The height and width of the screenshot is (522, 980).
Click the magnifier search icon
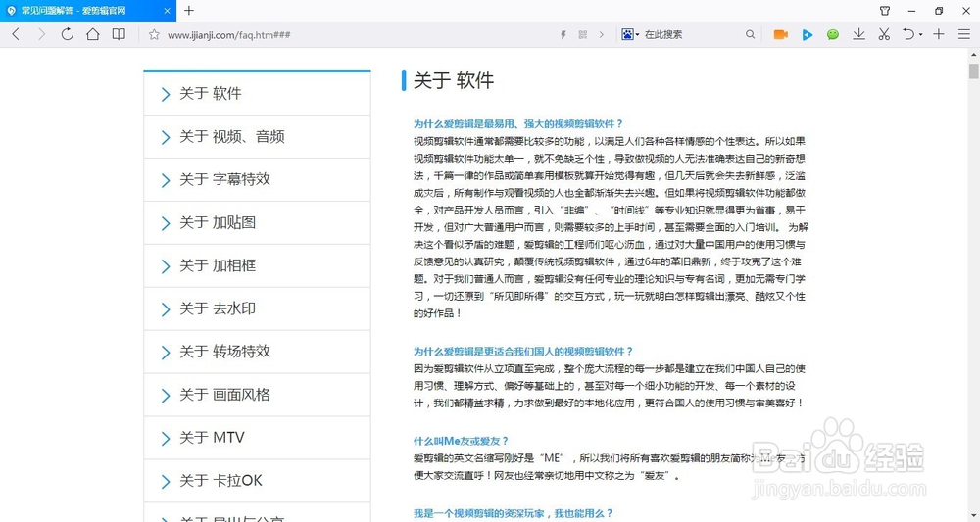(x=750, y=35)
